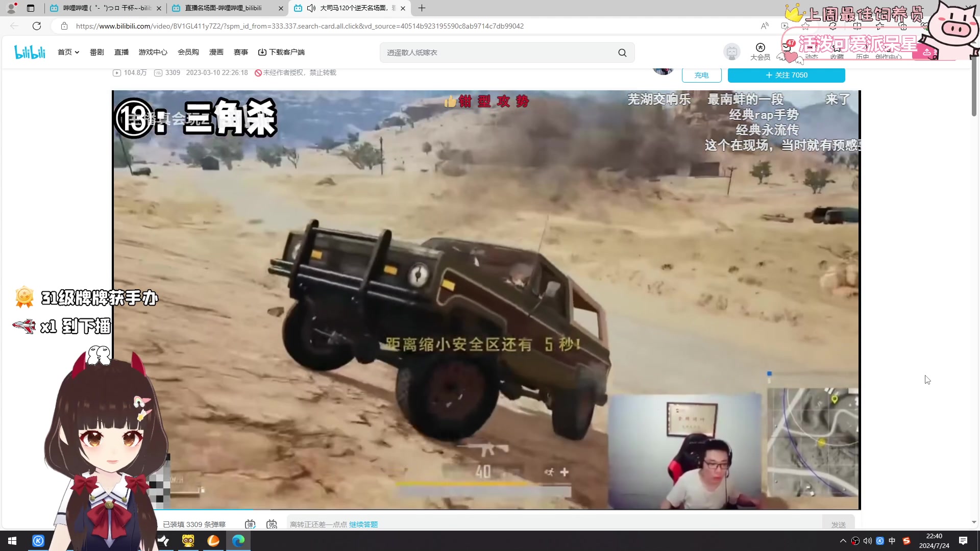The width and height of the screenshot is (980, 551).
Task: Focus the bilibili search input field
Action: click(x=498, y=53)
